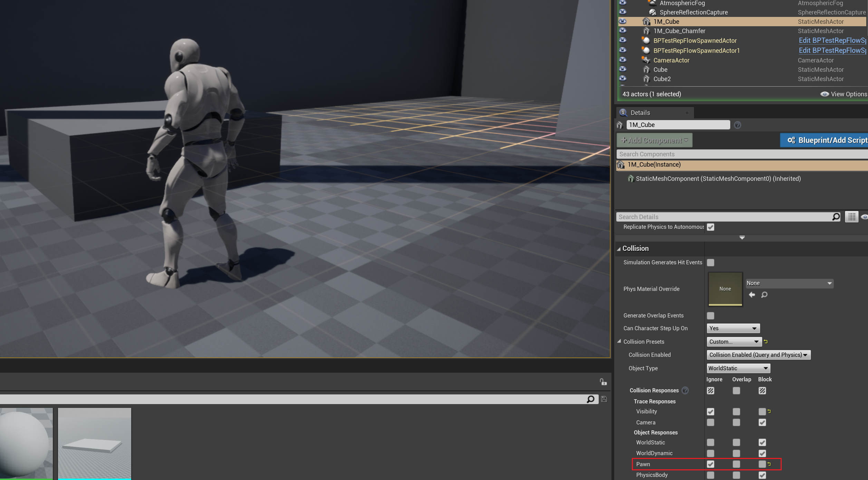Screen dimensions: 868x480
Task: Select the Details tab
Action: point(640,113)
